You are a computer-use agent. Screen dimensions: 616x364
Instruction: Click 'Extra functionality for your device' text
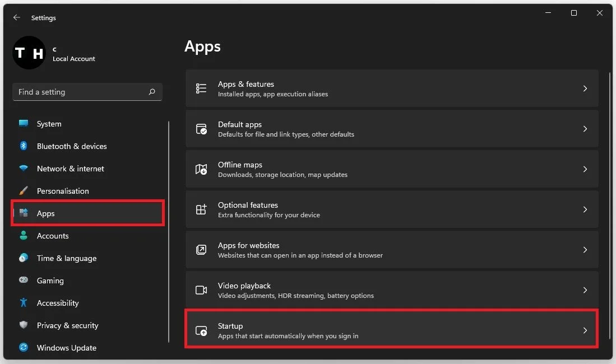coord(268,215)
